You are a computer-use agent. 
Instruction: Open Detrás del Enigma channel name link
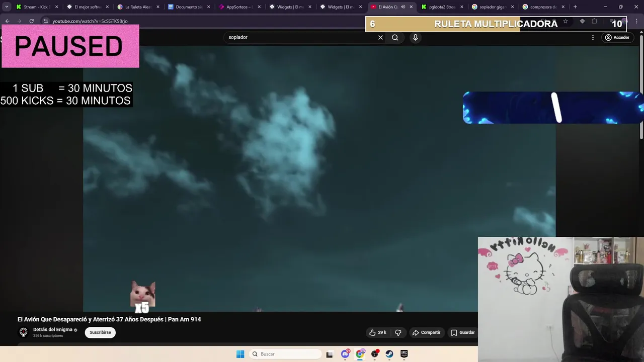[x=53, y=330]
